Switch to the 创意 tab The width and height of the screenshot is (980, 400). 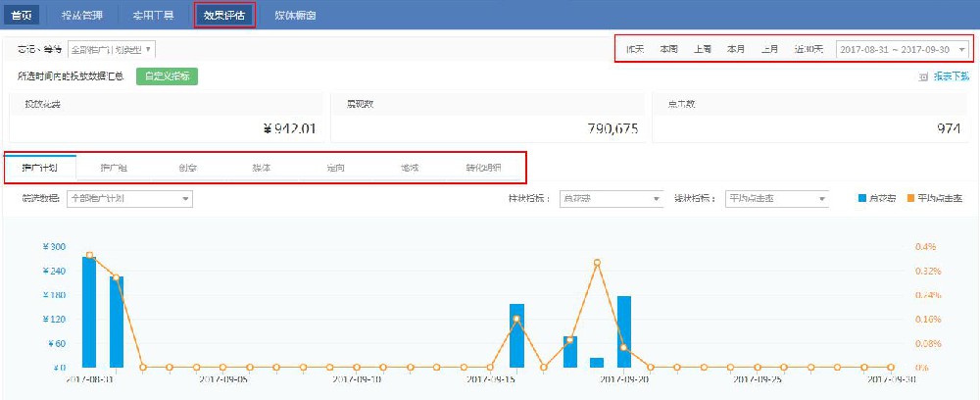[x=187, y=168]
